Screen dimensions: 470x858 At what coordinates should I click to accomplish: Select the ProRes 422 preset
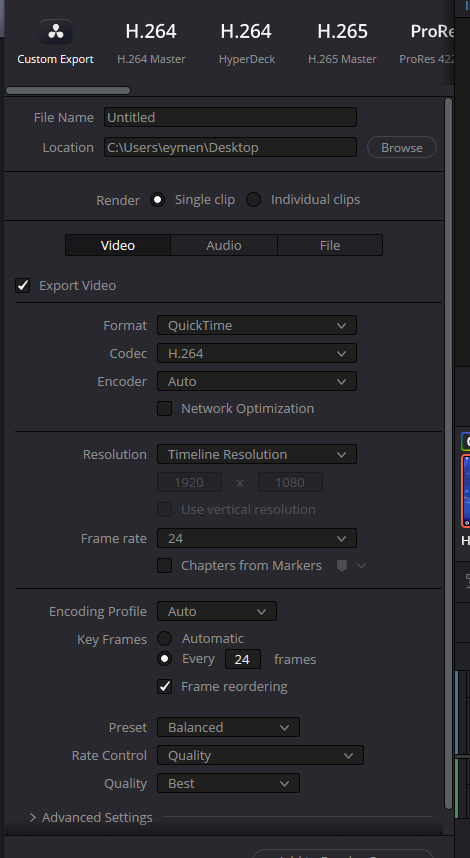click(427, 42)
